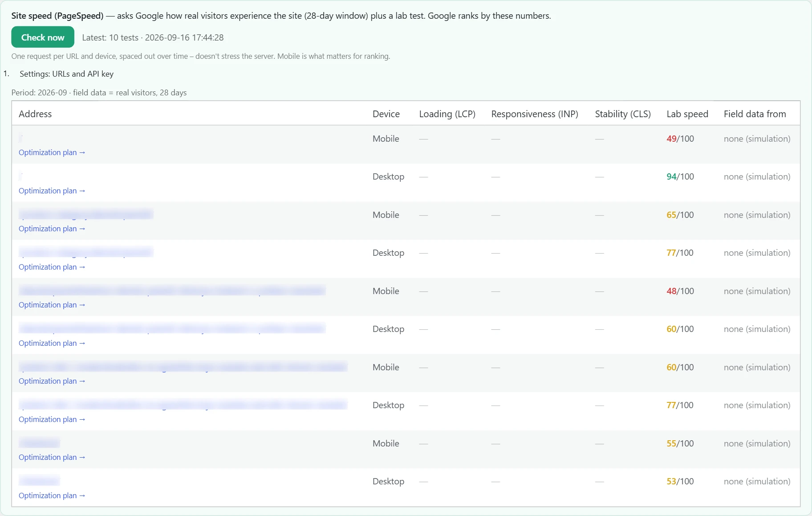Image resolution: width=812 pixels, height=516 pixels.
Task: Click the Stability (CLS) column header
Action: point(623,114)
